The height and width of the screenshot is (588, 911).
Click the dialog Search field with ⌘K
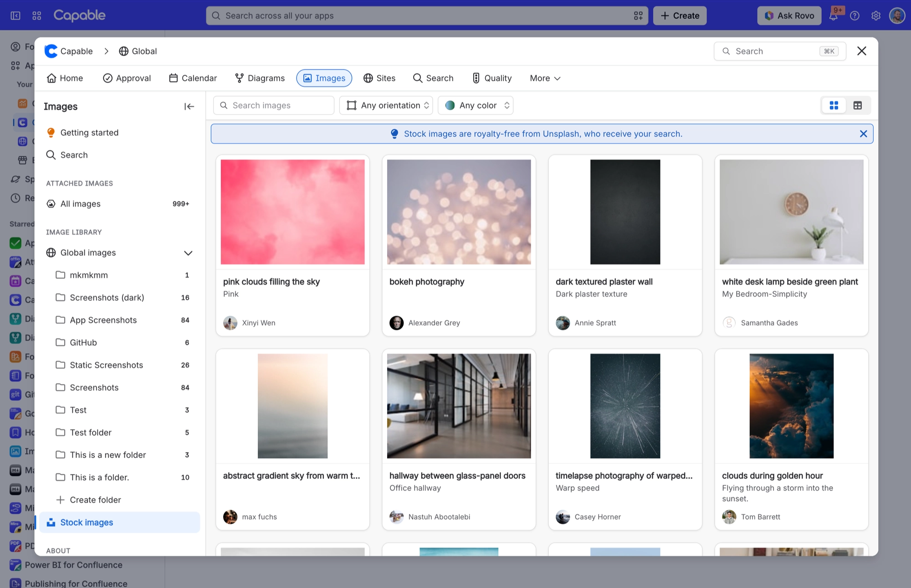pos(780,51)
